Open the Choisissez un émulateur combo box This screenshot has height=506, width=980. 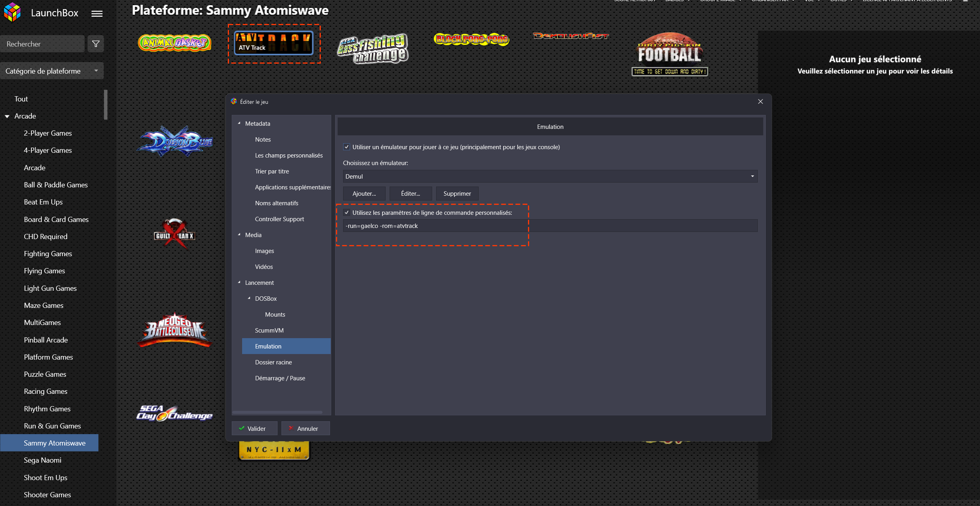pyautogui.click(x=550, y=176)
